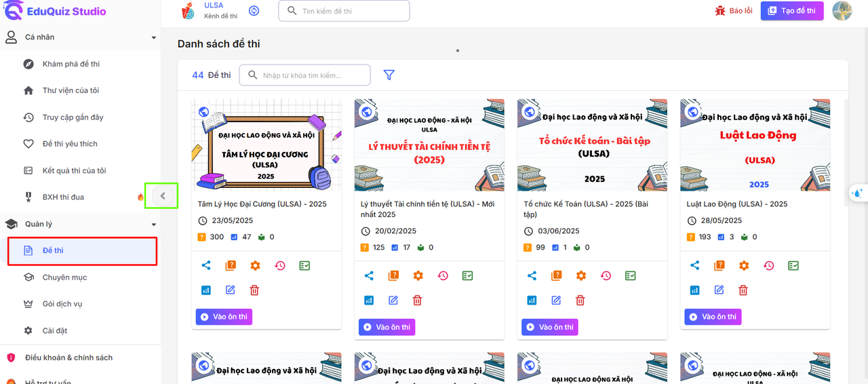Click globe visibility badge on Tổ chức Kế toán thumbnail
The height and width of the screenshot is (384, 868).
pyautogui.click(x=530, y=112)
